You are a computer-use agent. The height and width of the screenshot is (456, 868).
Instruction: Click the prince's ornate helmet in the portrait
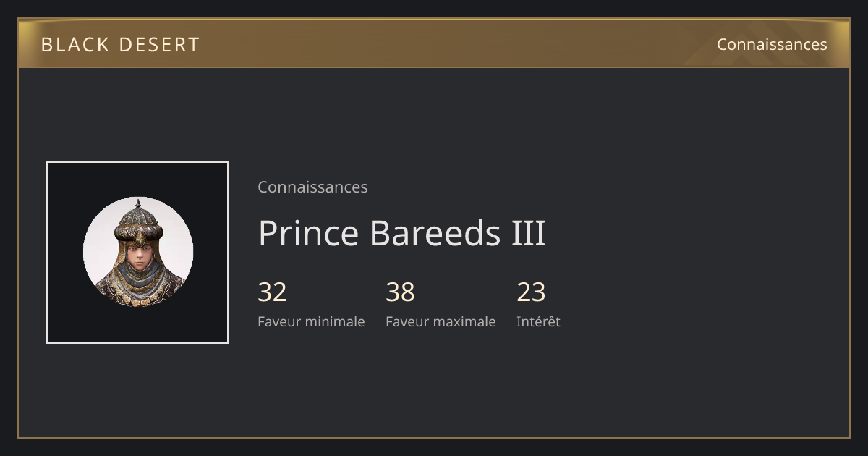pyautogui.click(x=138, y=223)
